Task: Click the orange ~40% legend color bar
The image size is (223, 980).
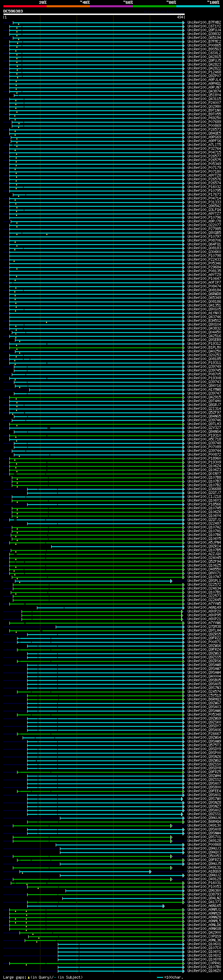Action: tap(68, 6)
